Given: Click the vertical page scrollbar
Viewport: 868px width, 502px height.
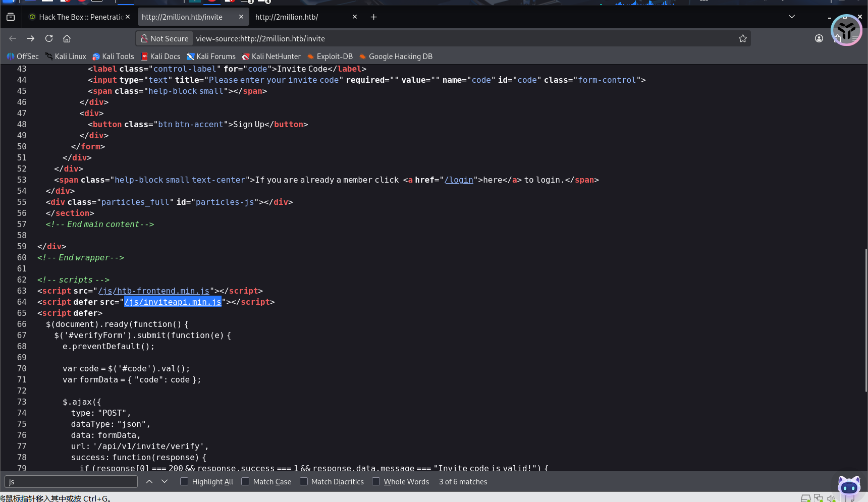Looking at the screenshot, I should click(866, 320).
